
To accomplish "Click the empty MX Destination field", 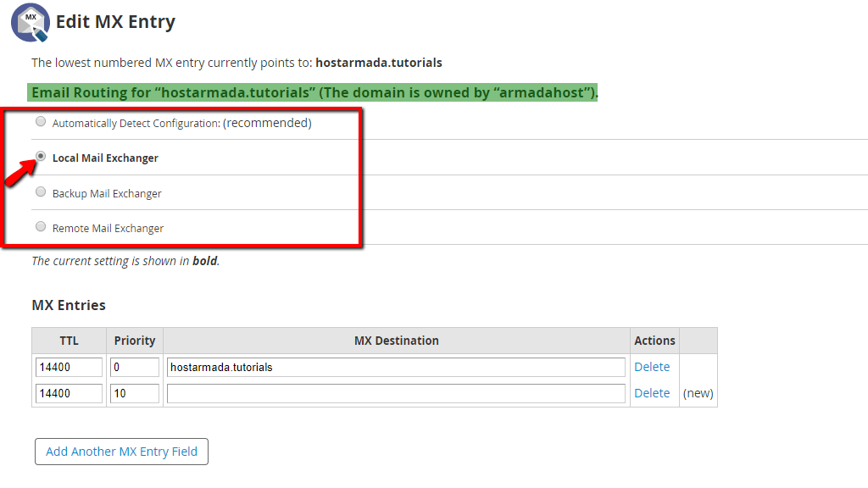I will [396, 392].
